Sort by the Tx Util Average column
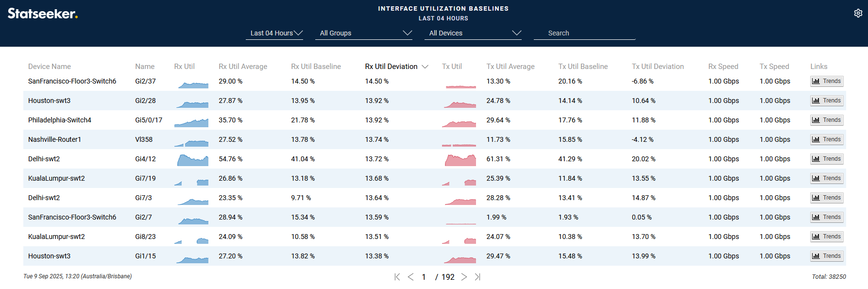This screenshot has height=289, width=868. (x=510, y=67)
